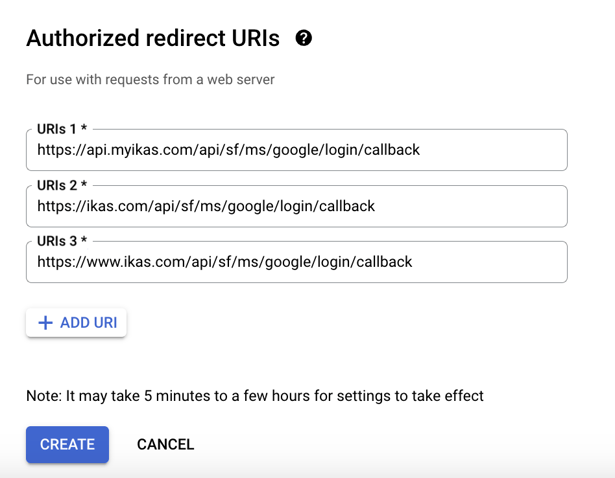Select the Authorized redirect URIs heading
Image resolution: width=615 pixels, height=478 pixels.
(153, 38)
